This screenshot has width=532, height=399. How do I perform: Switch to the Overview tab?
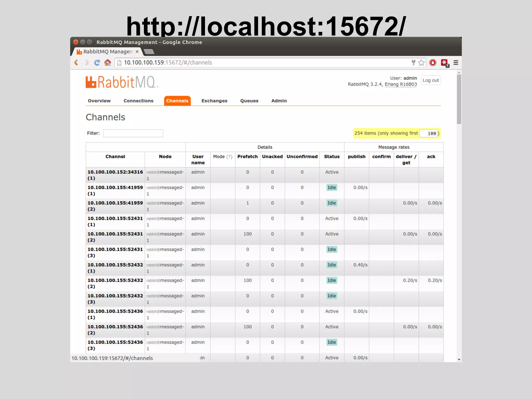pos(99,101)
